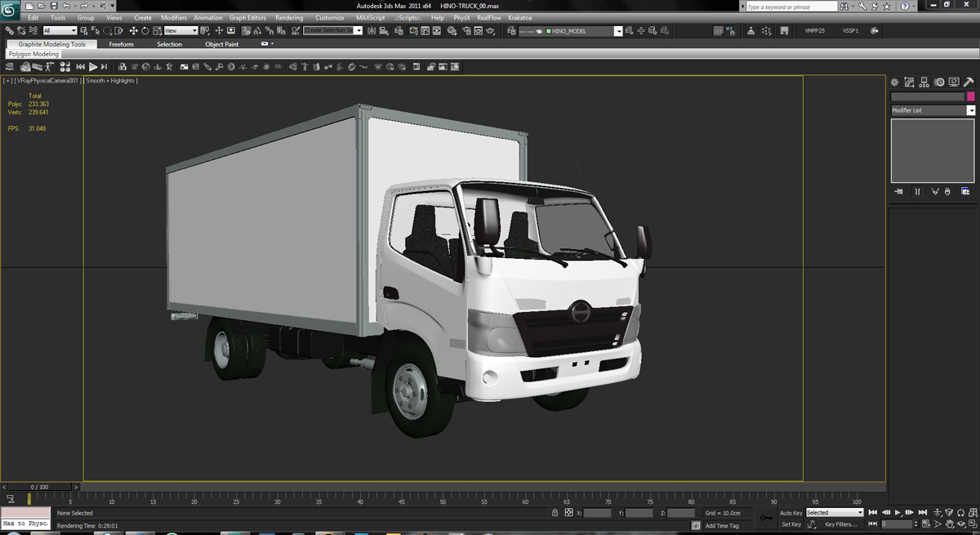This screenshot has width=980, height=535.
Task: Click the Key Filters button
Action: coord(840,524)
